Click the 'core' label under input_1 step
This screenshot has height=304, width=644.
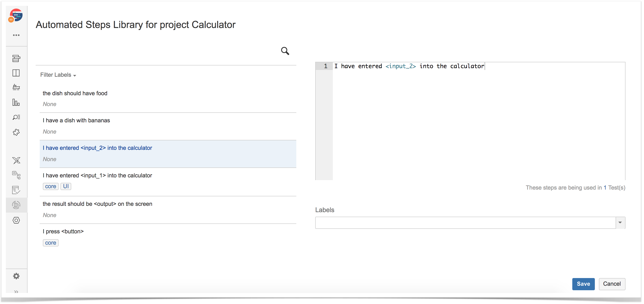[51, 186]
